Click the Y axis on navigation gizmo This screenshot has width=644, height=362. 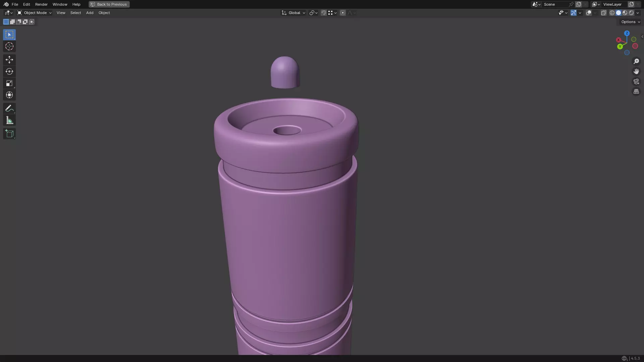[x=620, y=47]
